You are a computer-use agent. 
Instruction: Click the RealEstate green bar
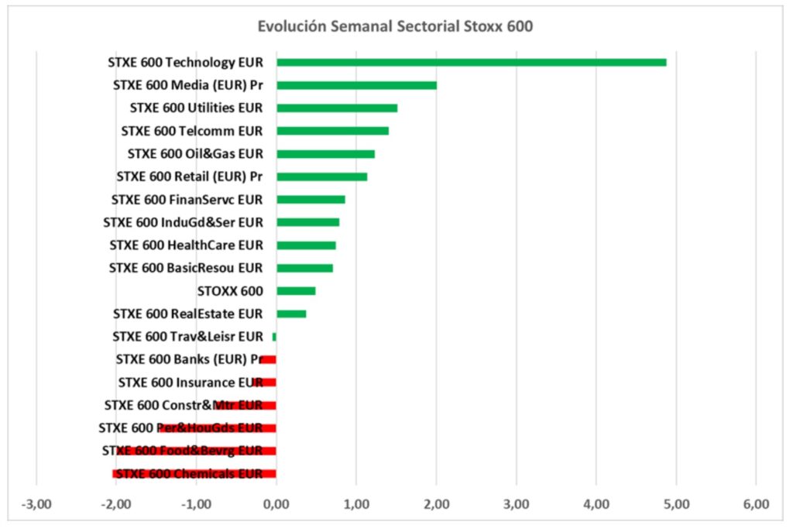pyautogui.click(x=291, y=314)
